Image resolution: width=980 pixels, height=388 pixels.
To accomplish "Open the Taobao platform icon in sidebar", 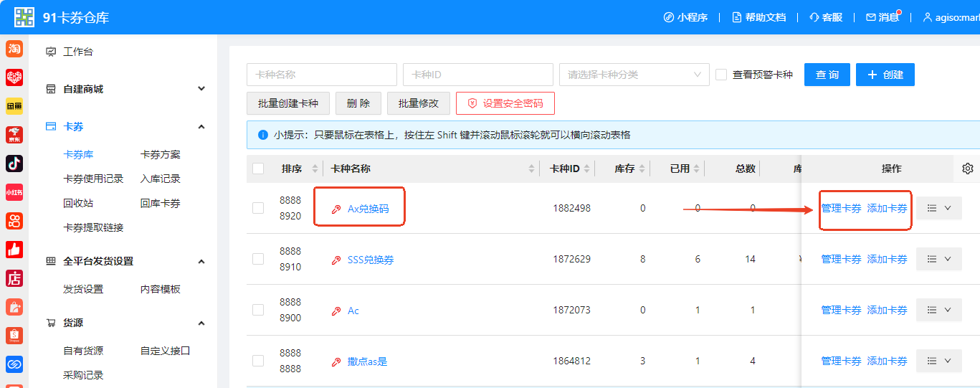I will tap(14, 49).
